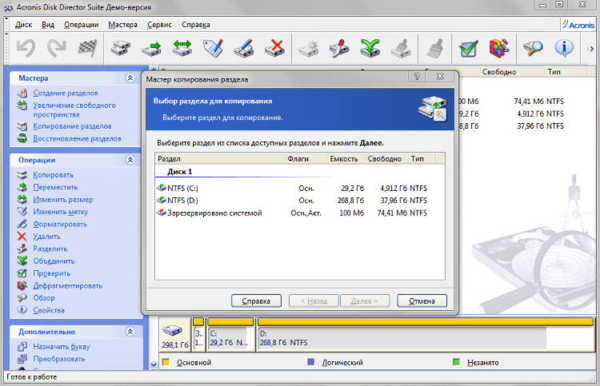The image size is (600, 386).
Task: Click the Флаги column header in wizard
Action: click(298, 159)
